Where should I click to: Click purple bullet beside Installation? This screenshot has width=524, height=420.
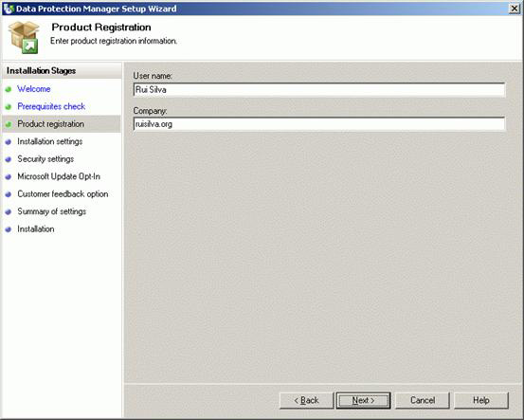[9, 229]
